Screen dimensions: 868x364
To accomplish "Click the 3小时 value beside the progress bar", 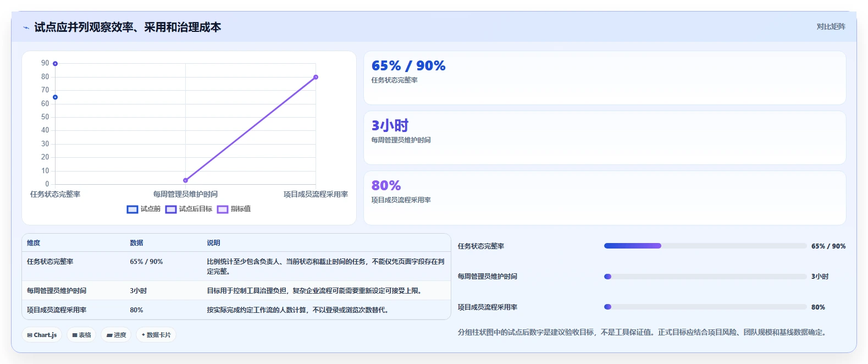I will (x=820, y=277).
